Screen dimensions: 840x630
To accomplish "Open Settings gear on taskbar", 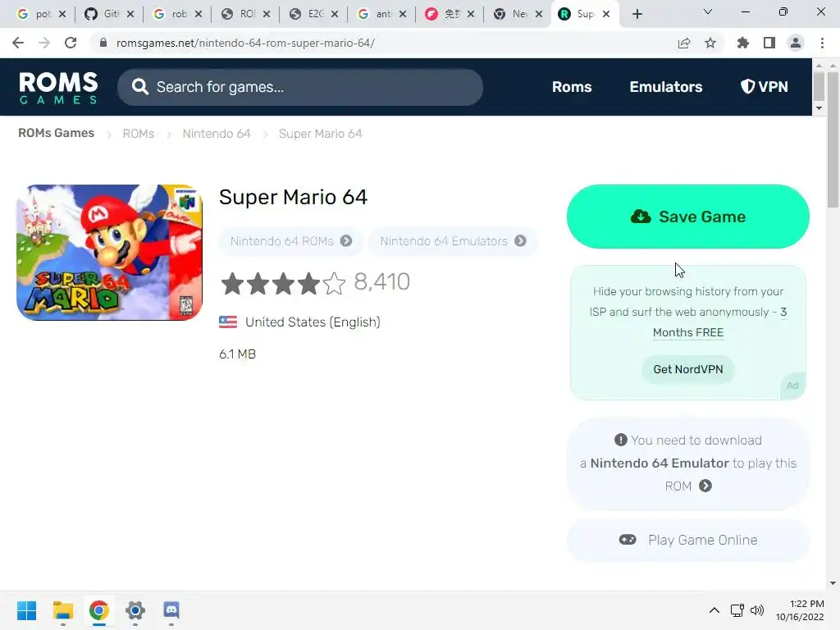I will pyautogui.click(x=135, y=610).
